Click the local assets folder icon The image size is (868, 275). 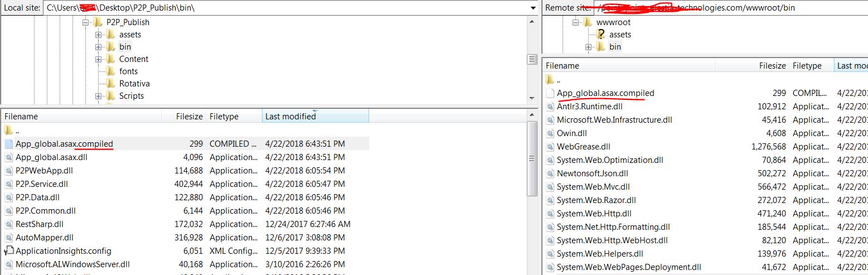[110, 35]
